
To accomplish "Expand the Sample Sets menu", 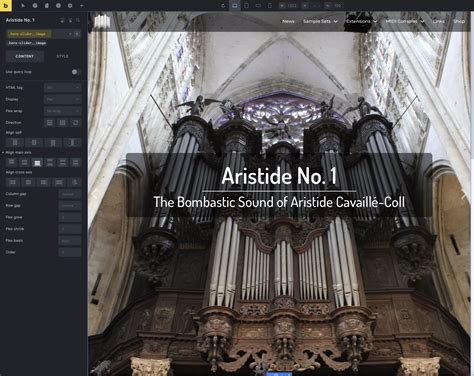I will (320, 21).
